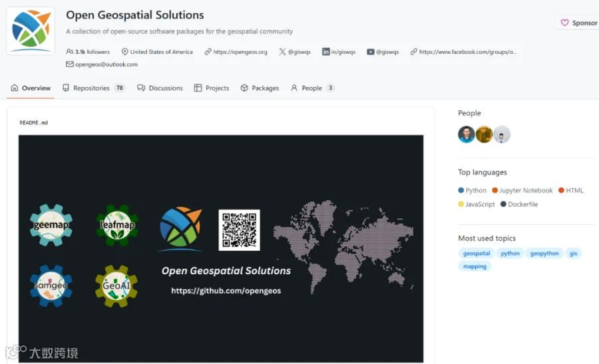Click the geemap gear logo
The image size is (599, 364).
[x=51, y=225]
